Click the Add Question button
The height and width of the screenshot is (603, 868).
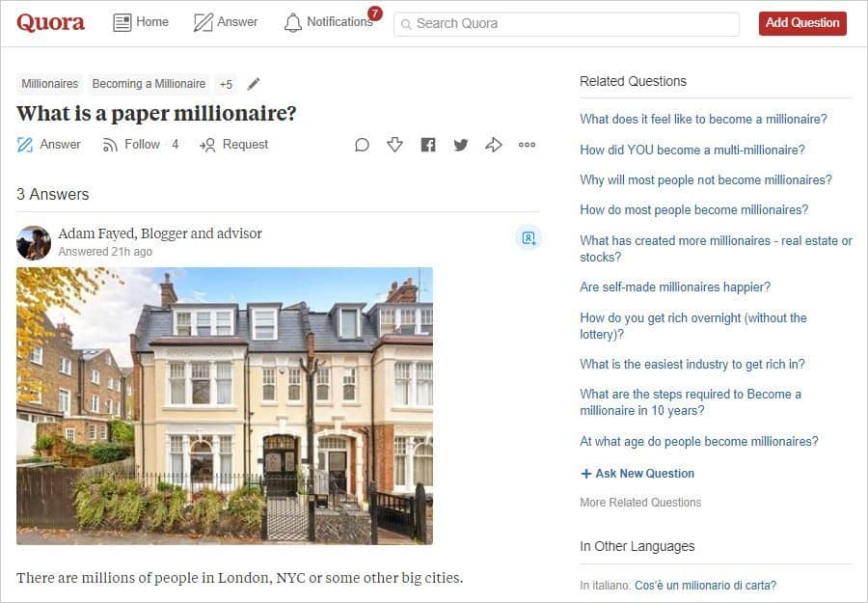[802, 23]
